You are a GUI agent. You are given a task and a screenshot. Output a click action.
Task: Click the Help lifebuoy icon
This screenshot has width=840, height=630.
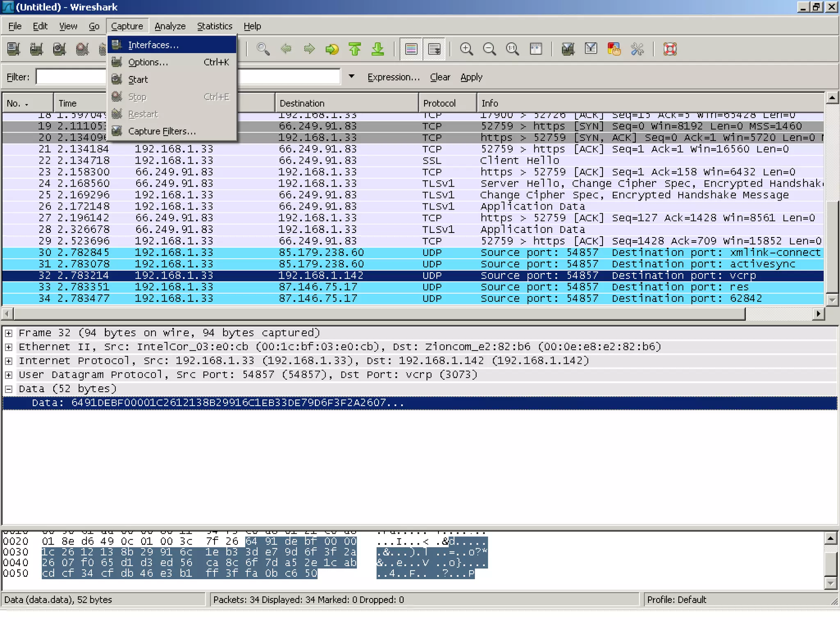tap(670, 49)
